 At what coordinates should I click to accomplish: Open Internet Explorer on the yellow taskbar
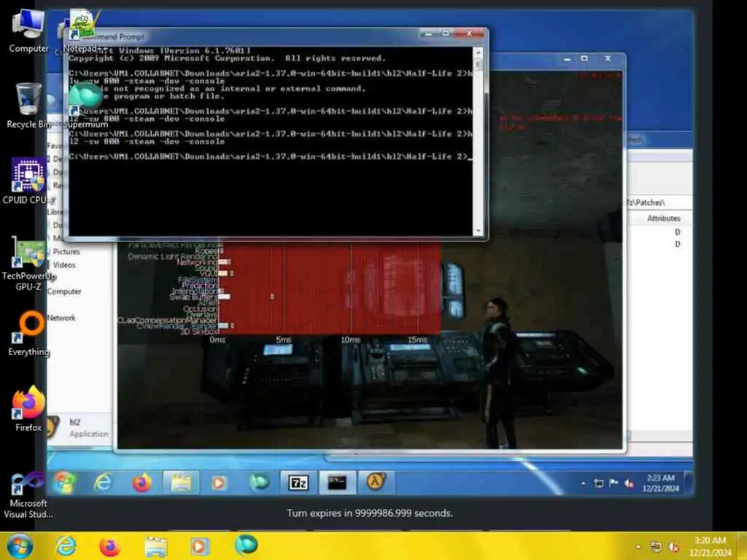click(x=66, y=546)
